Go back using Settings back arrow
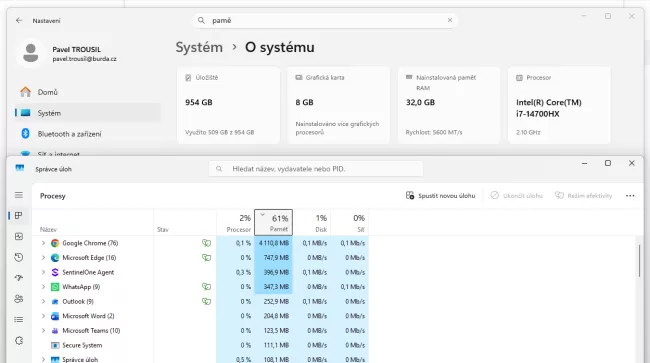The height and width of the screenshot is (363, 650). (19, 20)
